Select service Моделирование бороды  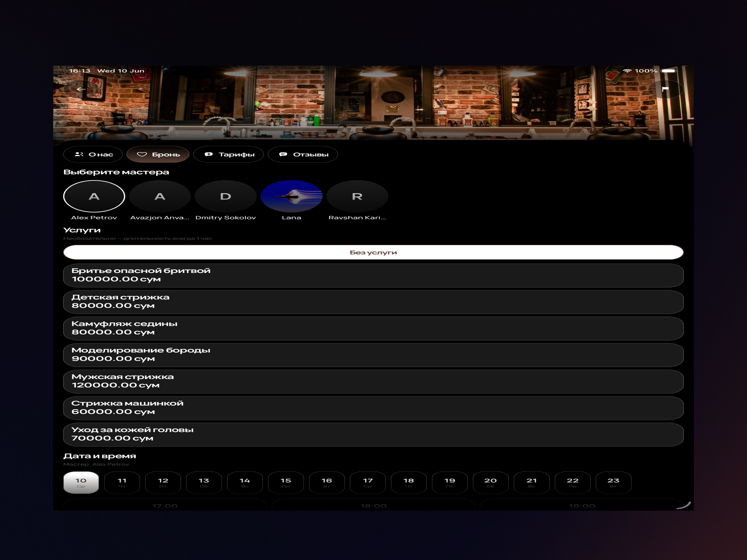373,355
